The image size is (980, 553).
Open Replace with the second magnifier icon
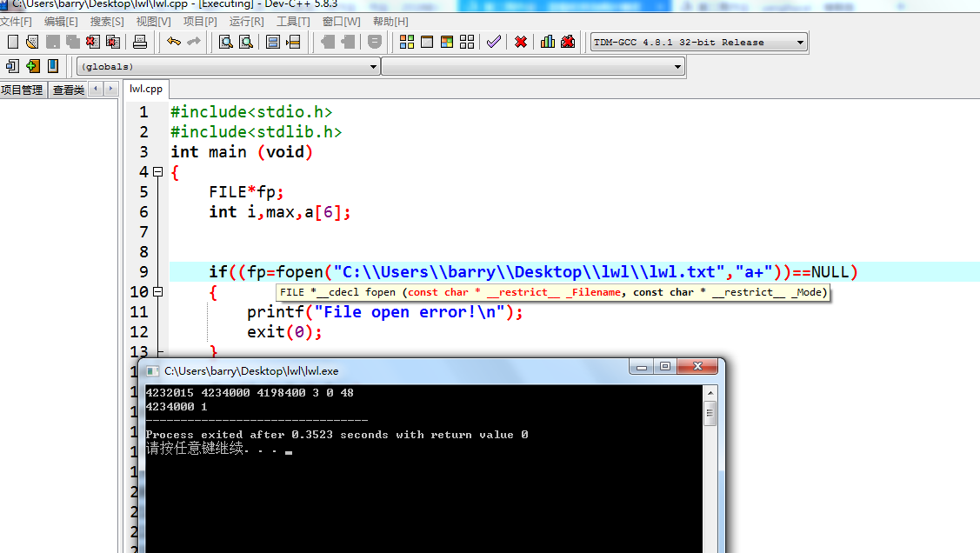[246, 42]
